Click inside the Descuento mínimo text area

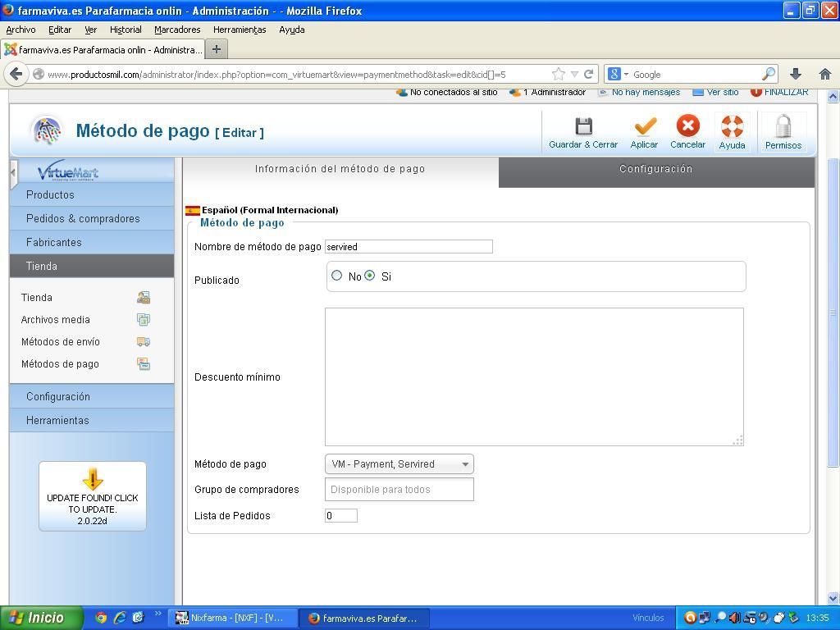pyautogui.click(x=534, y=377)
